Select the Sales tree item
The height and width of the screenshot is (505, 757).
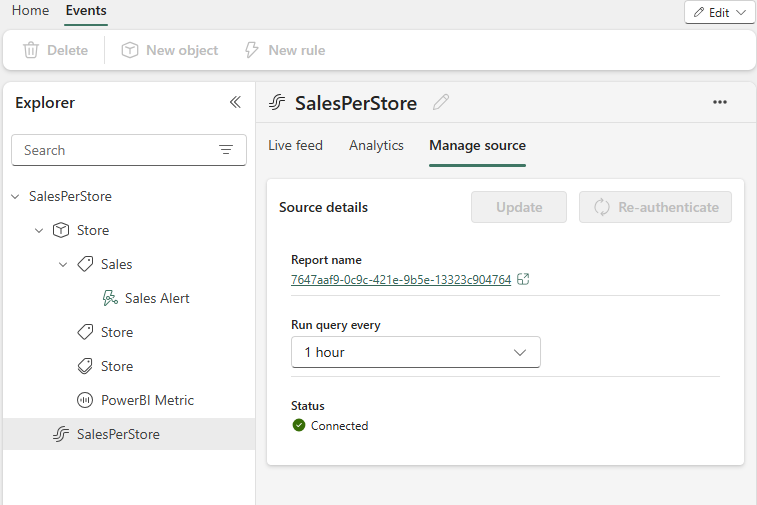click(116, 265)
